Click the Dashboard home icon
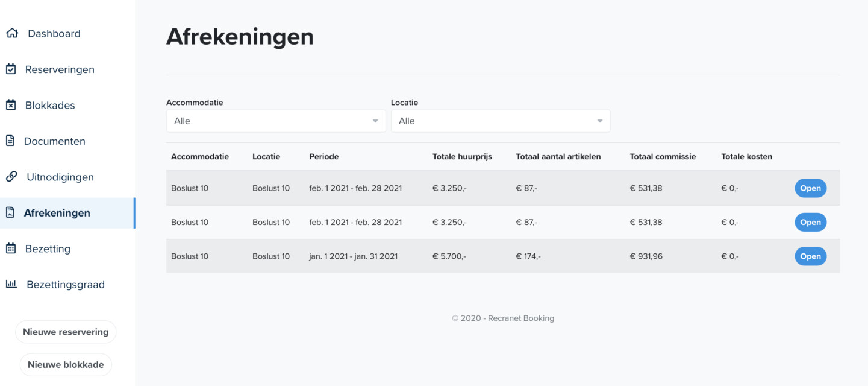Viewport: 868px width, 386px height. coord(12,33)
